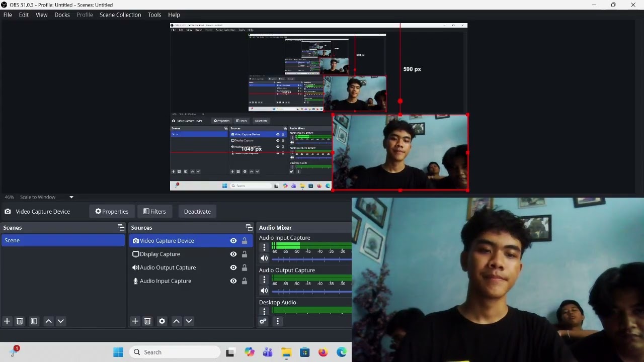644x362 pixels.
Task: Lock the Video Capture Device source
Action: tap(245, 241)
